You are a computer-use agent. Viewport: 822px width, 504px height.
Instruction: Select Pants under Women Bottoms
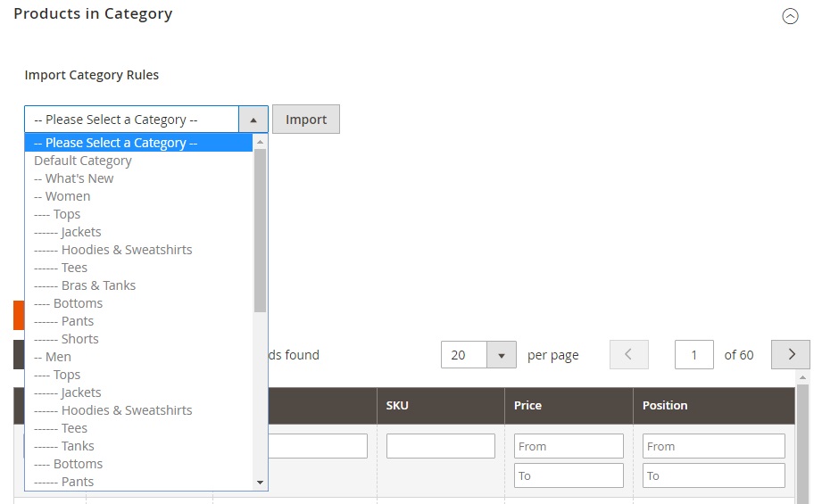point(138,321)
